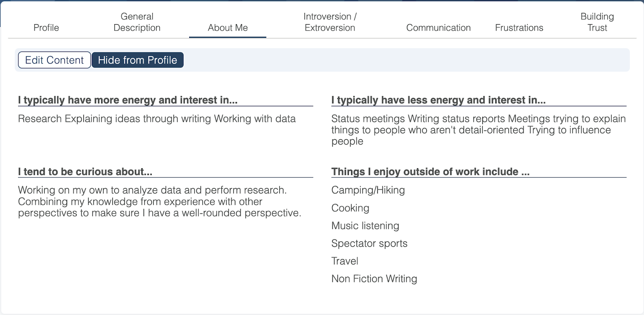Click the 'Research Explaining ideas' text line
This screenshot has width=644, height=315.
click(x=157, y=119)
